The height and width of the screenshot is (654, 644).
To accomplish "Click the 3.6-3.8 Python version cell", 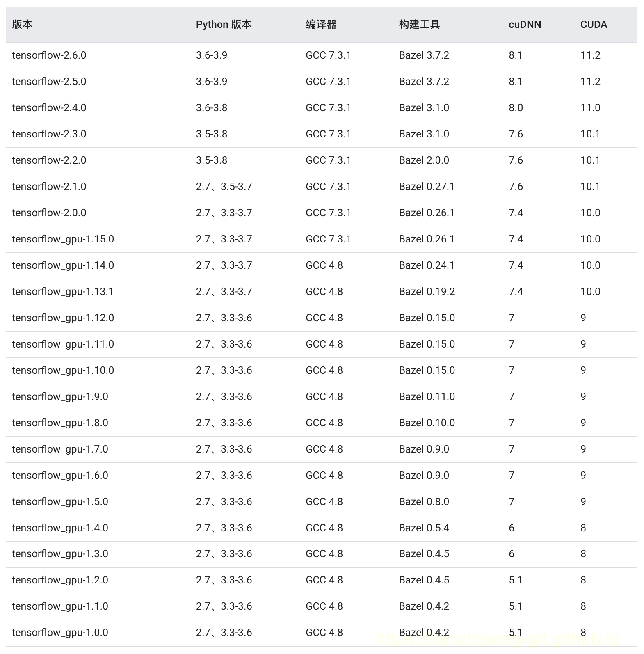I will 211,108.
